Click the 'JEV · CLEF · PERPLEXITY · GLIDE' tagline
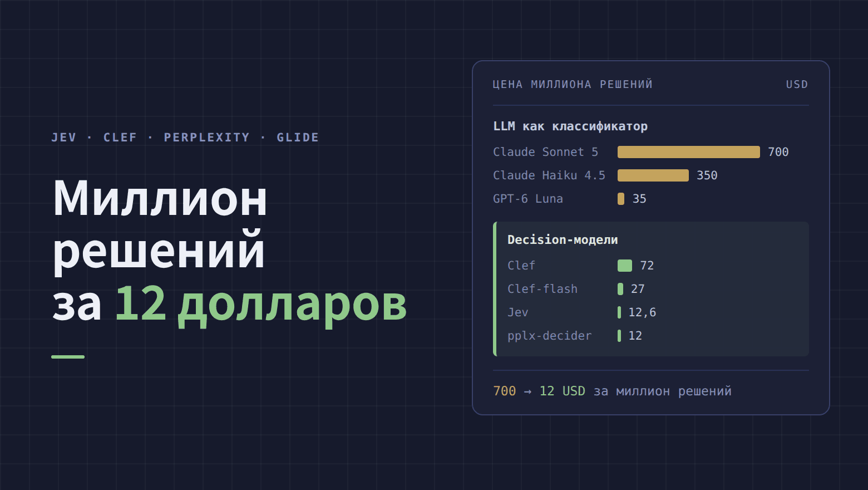868x490 pixels. tap(185, 138)
